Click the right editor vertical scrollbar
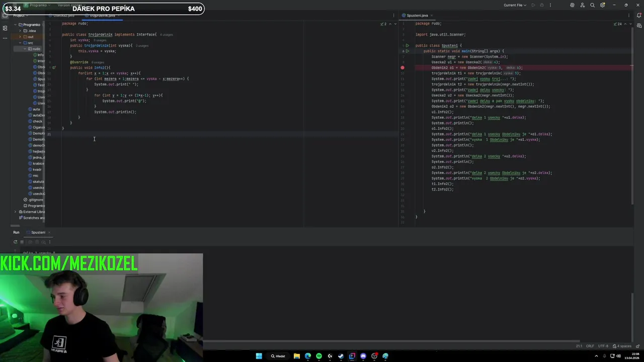Screen dimensions: 644x362 point(633,116)
